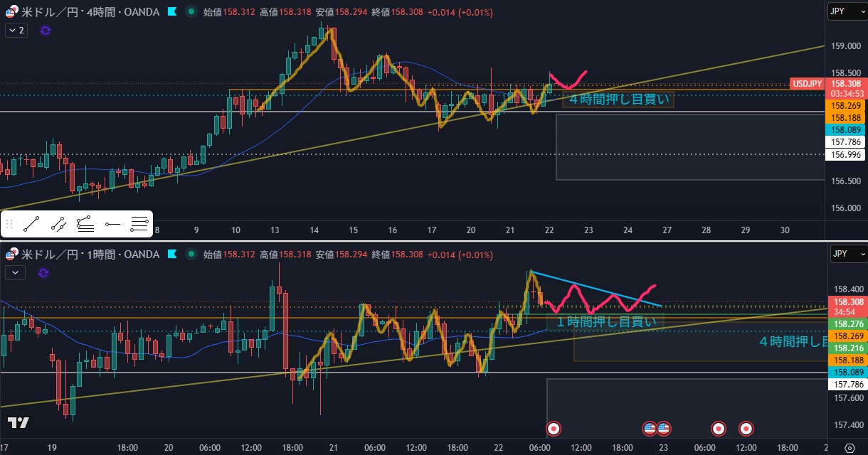This screenshot has height=455, width=868.
Task: Select the Horizontal Ray drawing tool
Action: [x=112, y=225]
